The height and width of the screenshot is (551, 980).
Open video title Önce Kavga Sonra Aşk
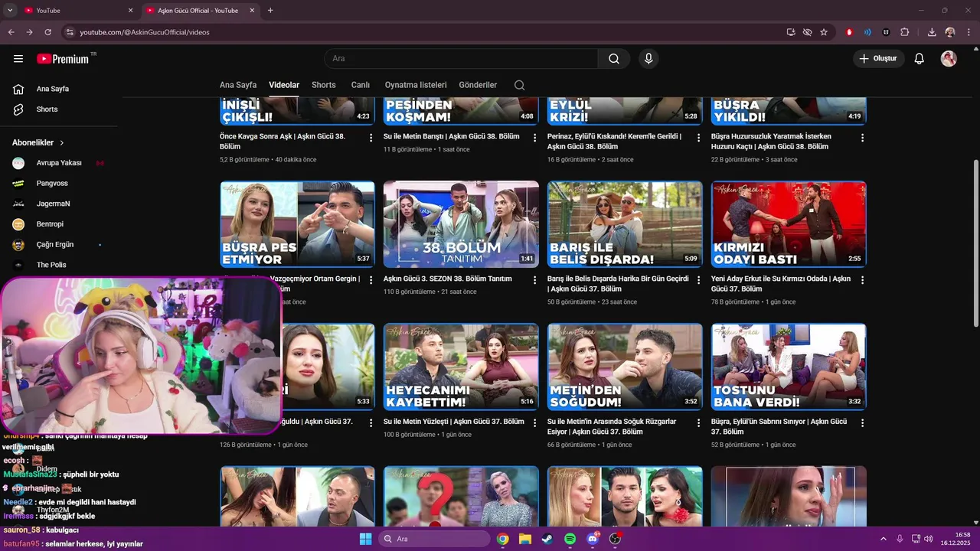coord(283,142)
